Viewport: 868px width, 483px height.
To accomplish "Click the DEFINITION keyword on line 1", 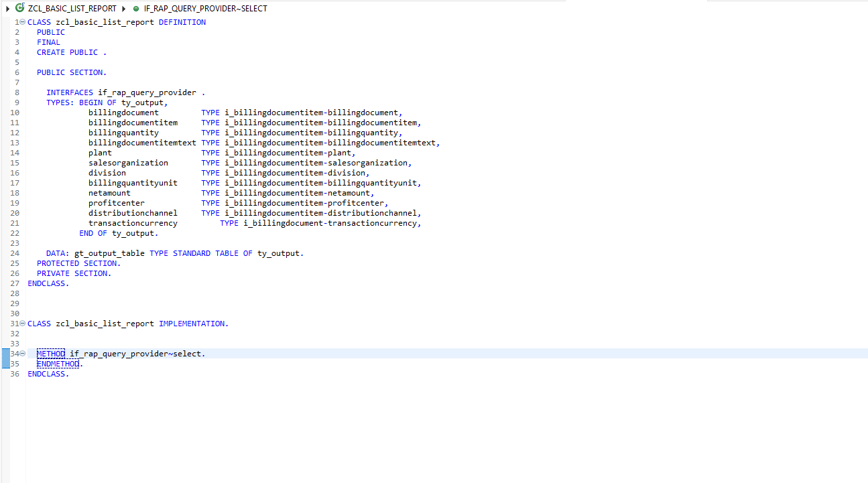I will coord(182,22).
